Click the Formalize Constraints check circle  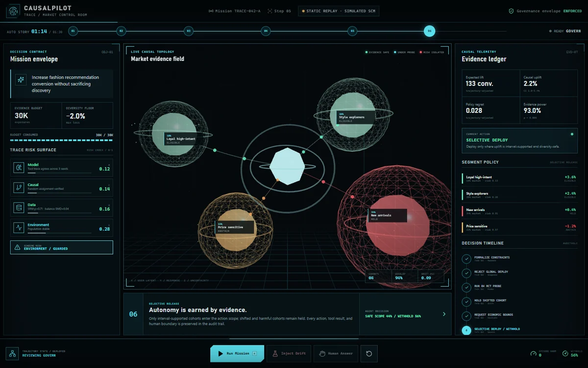pos(466,258)
